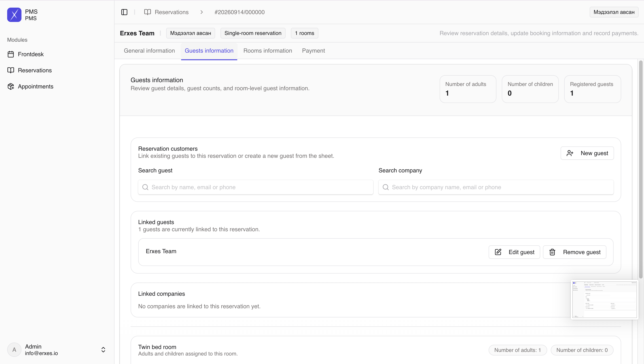The image size is (644, 364).
Task: Click the Search company input field
Action: (496, 187)
